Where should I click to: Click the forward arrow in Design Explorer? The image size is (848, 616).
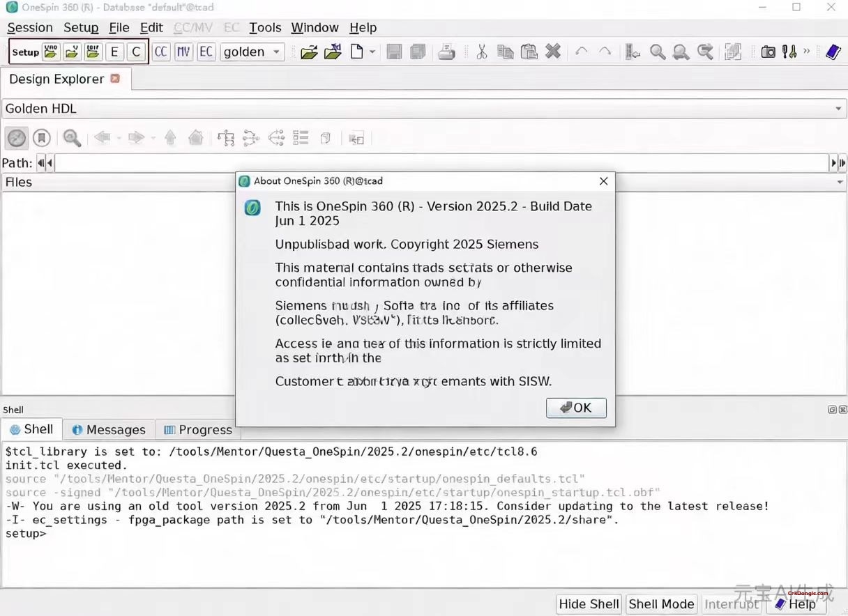tap(136, 138)
